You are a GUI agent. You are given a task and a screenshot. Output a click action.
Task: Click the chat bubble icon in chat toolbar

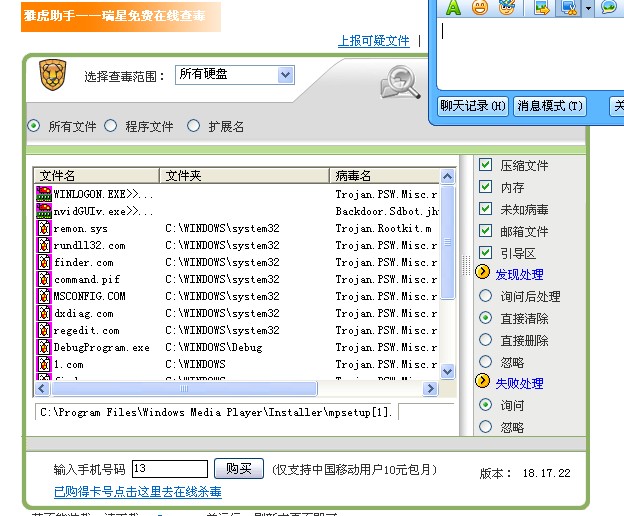[x=608, y=8]
